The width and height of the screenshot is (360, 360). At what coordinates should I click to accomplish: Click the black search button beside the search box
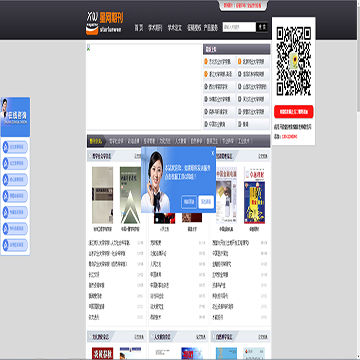262,27
